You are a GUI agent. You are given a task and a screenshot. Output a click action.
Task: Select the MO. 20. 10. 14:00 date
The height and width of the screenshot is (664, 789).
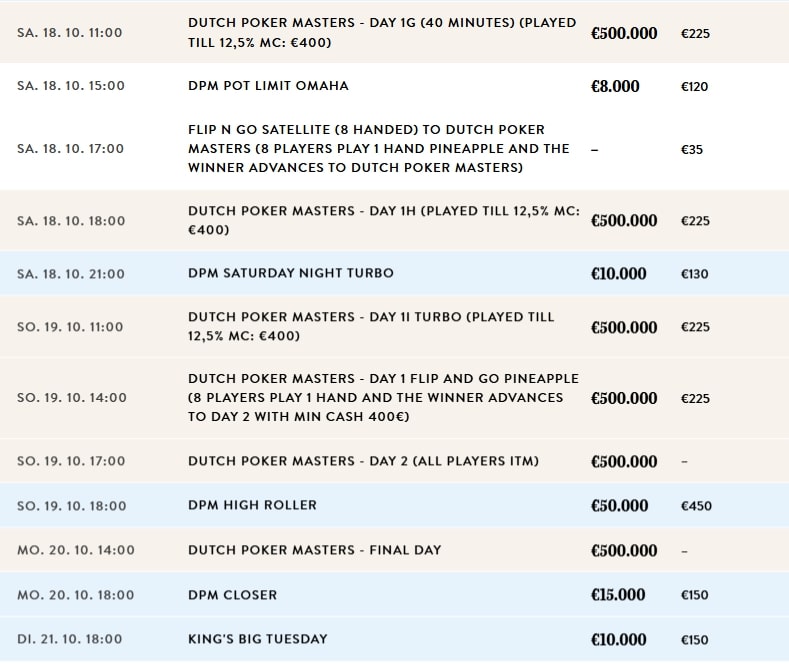(x=76, y=550)
